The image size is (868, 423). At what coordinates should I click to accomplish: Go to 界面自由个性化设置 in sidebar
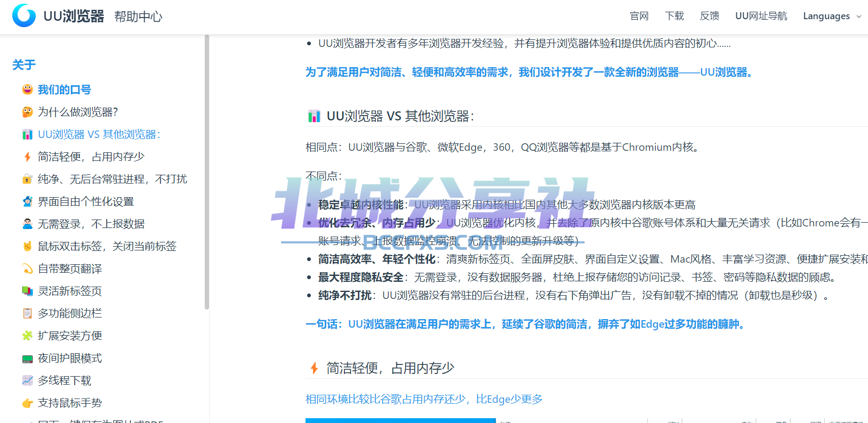point(86,201)
